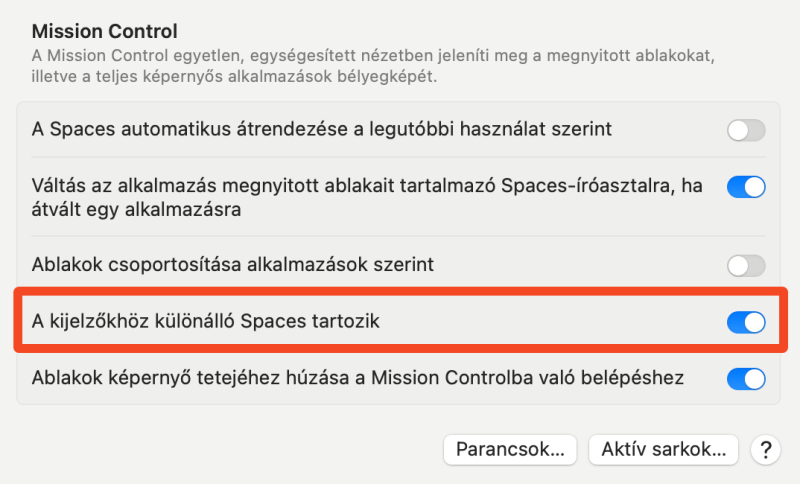Viewport: 800px width, 484px height.
Task: Open the help question mark button
Action: [765, 450]
